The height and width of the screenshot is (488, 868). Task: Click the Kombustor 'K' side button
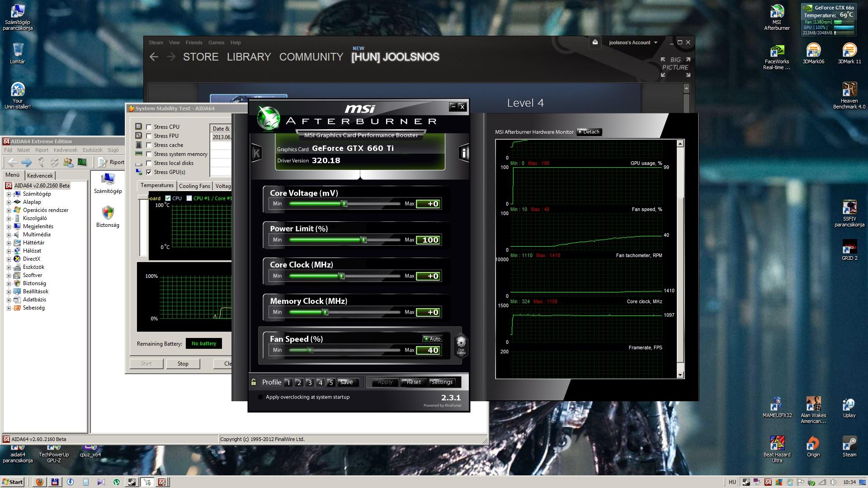click(x=256, y=153)
